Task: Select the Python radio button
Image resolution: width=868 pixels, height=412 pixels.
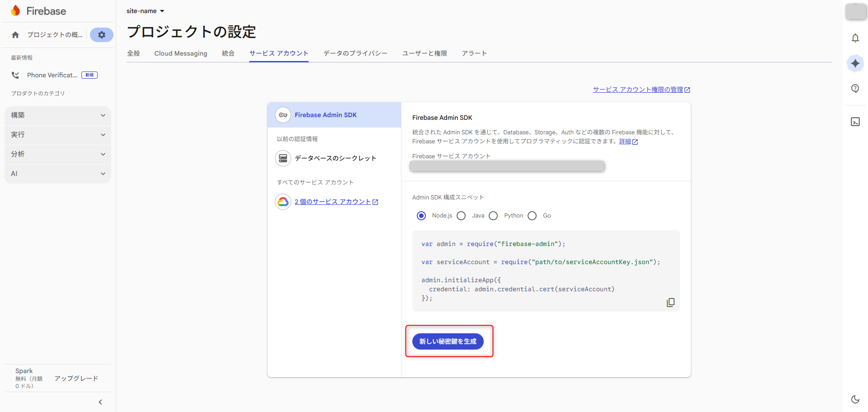Action: click(493, 216)
